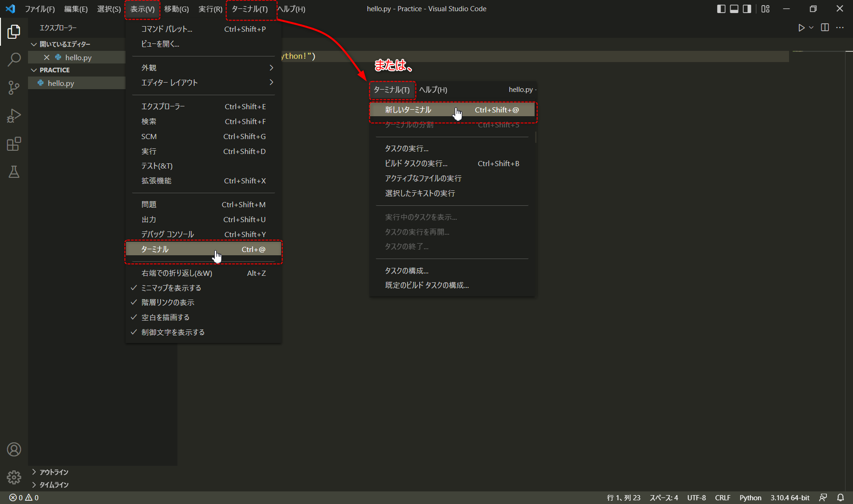This screenshot has width=853, height=504.
Task: Toggle the primary side bar layout icon
Action: [721, 9]
